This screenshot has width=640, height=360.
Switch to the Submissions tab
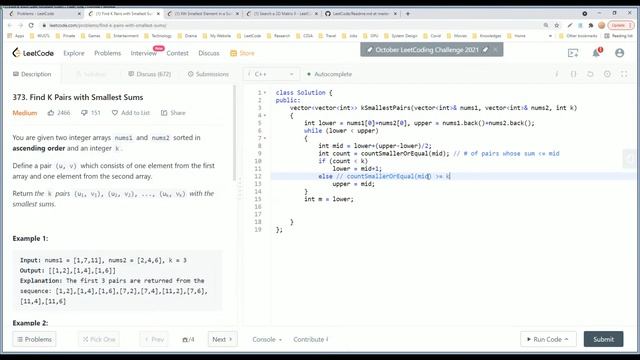coord(208,74)
